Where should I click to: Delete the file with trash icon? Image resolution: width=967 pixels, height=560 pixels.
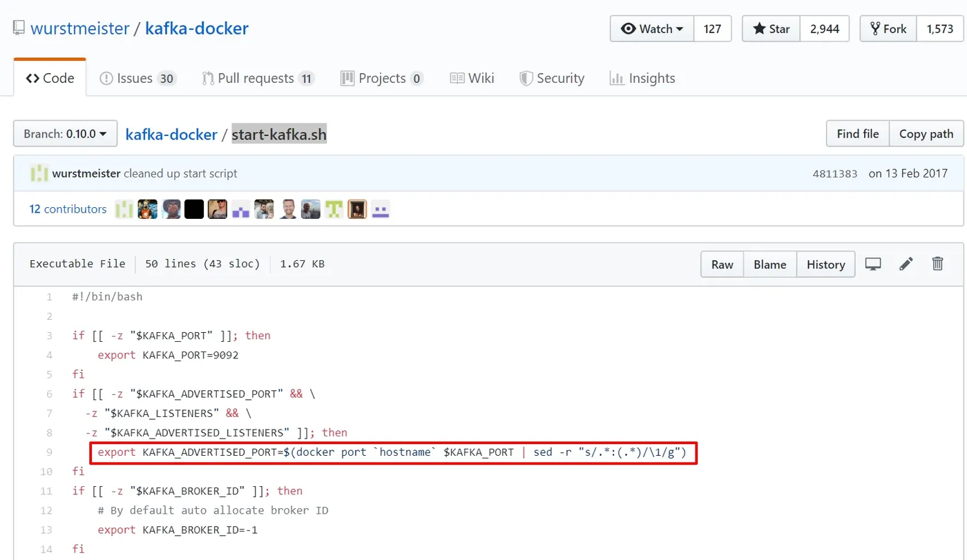937,264
